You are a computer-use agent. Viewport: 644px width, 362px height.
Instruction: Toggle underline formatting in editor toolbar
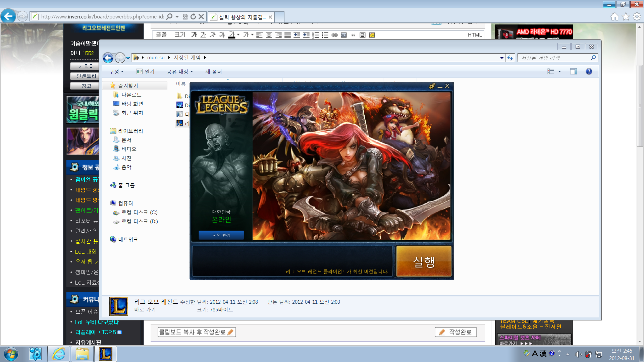[203, 35]
